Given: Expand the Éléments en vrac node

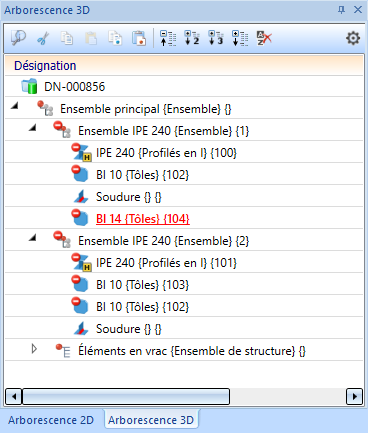Looking at the screenshot, I should pos(34,349).
